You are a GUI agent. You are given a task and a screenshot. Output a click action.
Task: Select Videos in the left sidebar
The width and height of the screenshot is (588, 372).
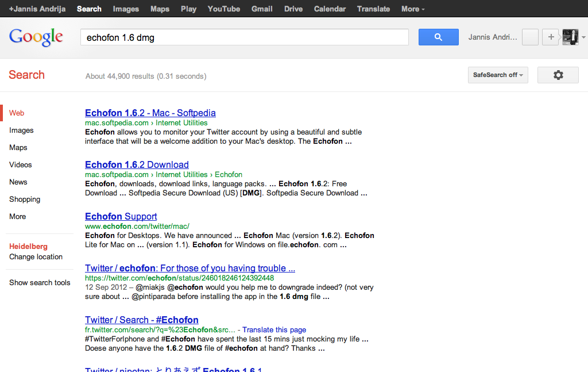[20, 165]
